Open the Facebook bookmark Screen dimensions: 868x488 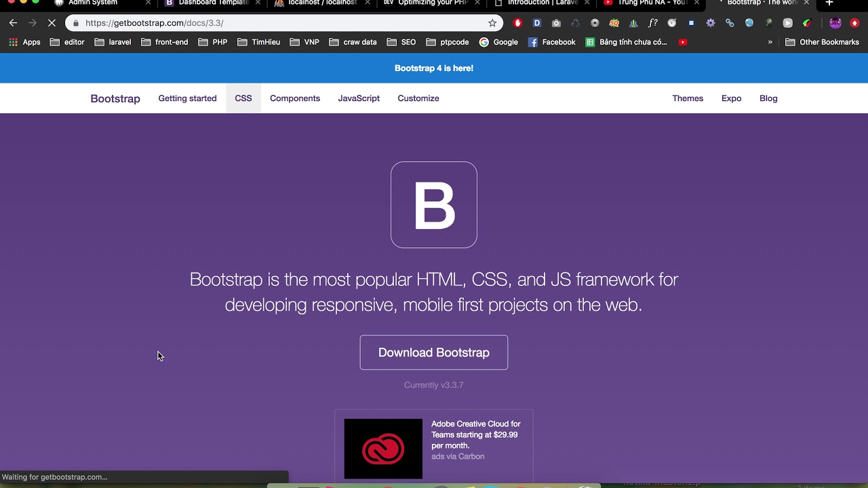(551, 42)
